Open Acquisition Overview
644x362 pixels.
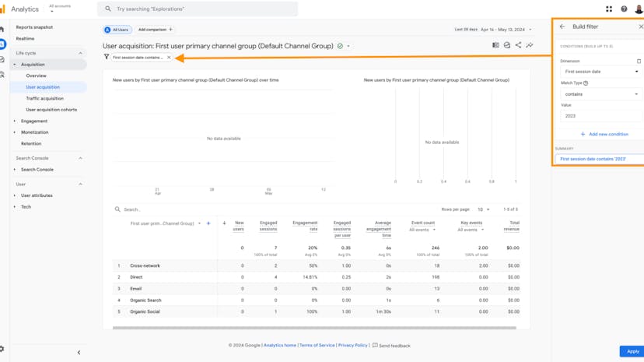[x=36, y=76]
